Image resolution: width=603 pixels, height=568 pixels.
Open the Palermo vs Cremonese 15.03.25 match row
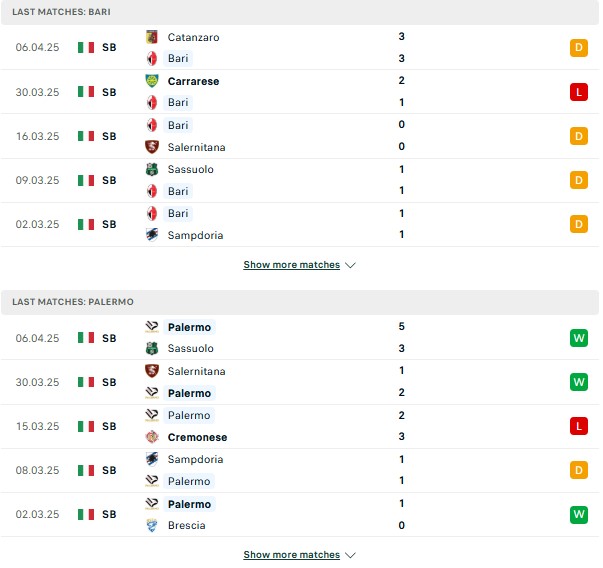tap(300, 426)
